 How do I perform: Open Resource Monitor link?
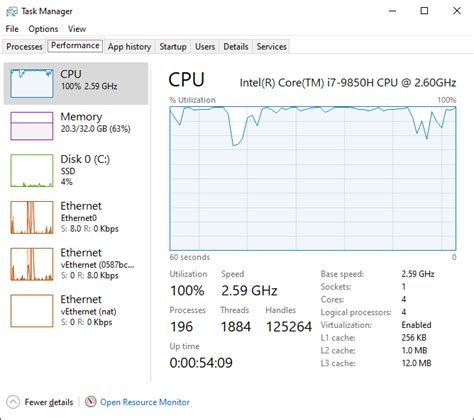click(x=145, y=402)
